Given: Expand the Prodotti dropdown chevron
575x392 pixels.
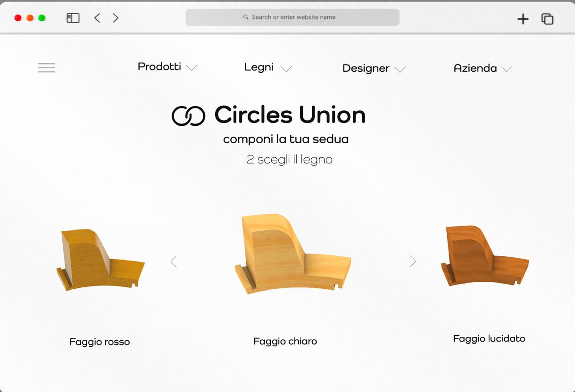Looking at the screenshot, I should pyautogui.click(x=192, y=68).
